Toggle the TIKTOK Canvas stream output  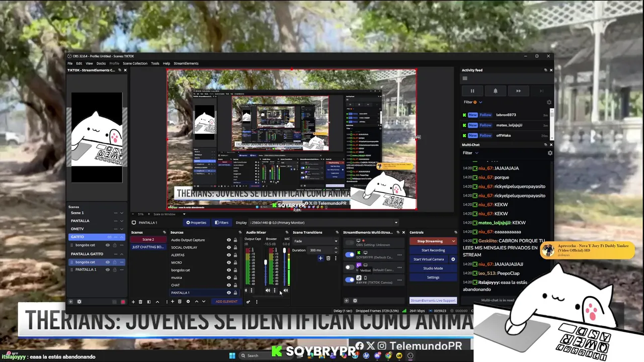coord(350,280)
